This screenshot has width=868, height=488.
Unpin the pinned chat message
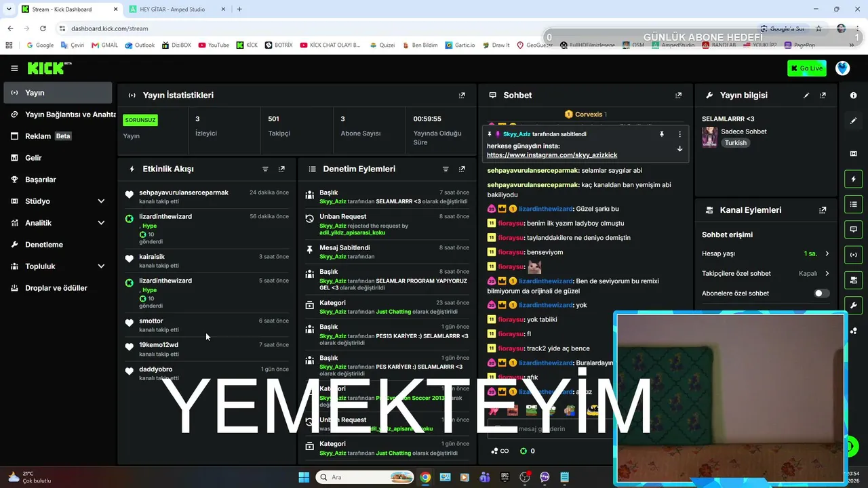pos(662,134)
